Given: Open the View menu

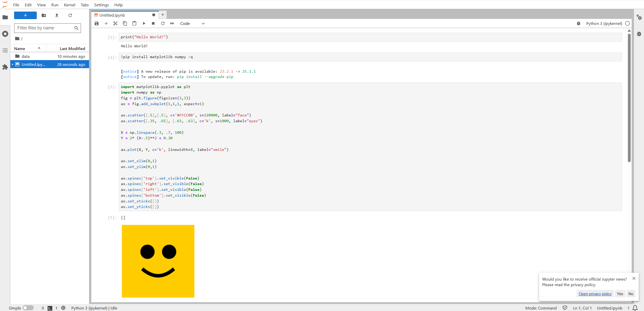Looking at the screenshot, I should [x=41, y=5].
